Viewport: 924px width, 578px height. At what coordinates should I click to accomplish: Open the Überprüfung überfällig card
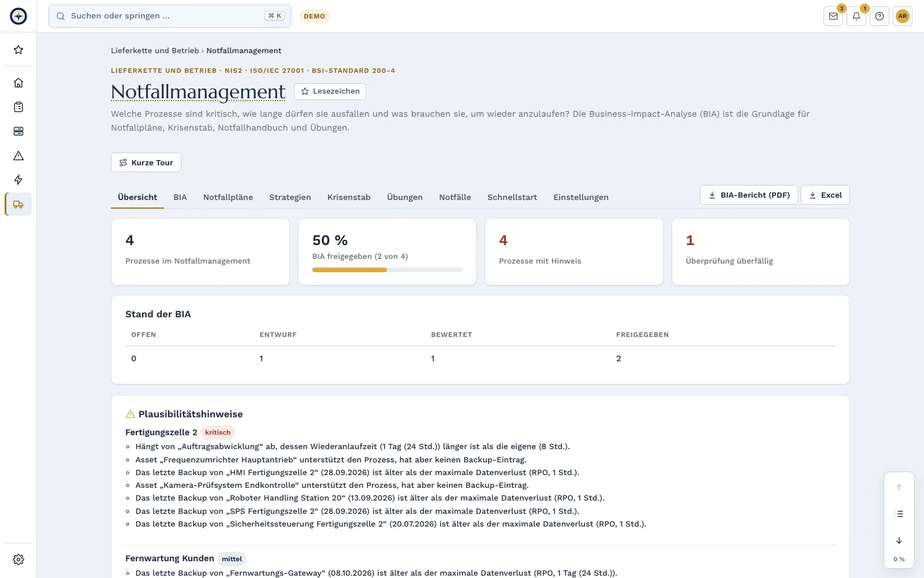coord(761,251)
